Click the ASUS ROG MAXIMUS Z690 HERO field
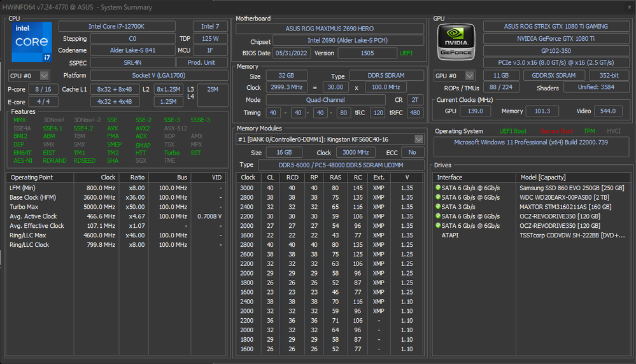Screen dimensions: 636x364 (x=329, y=29)
